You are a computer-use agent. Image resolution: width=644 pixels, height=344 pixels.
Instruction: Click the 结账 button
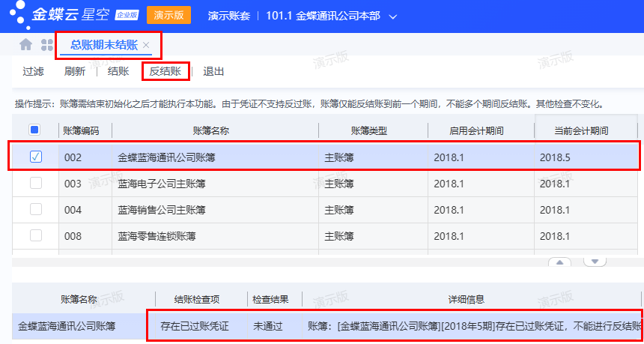pos(118,72)
